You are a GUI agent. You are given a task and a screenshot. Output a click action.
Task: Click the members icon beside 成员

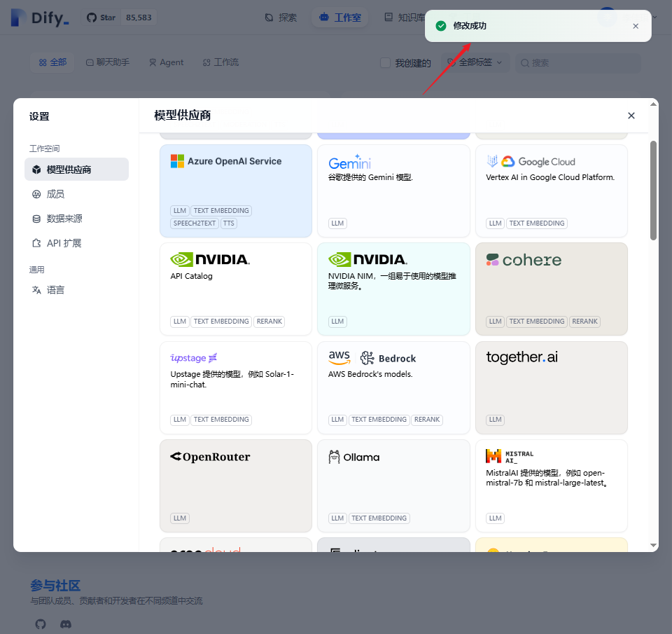tap(37, 194)
